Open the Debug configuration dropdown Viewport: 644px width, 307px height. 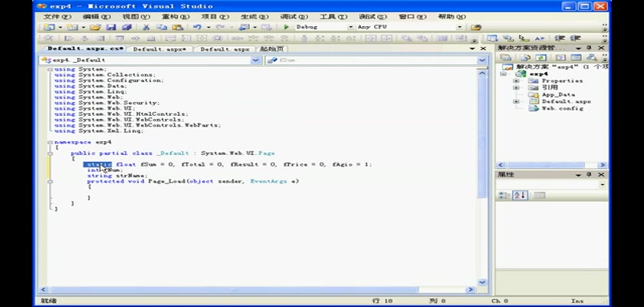pyautogui.click(x=351, y=27)
